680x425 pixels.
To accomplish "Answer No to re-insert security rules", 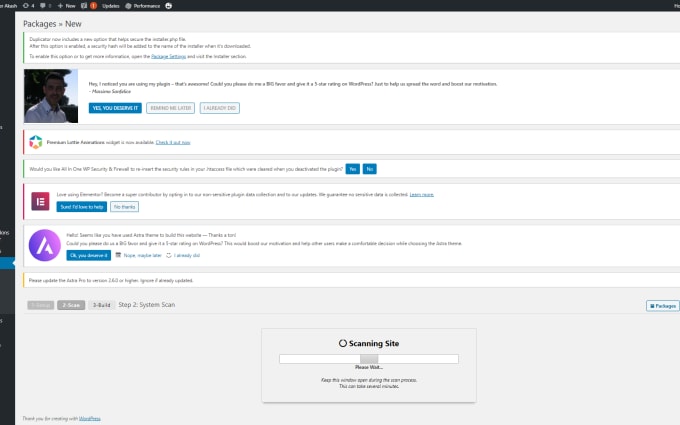I will click(x=369, y=169).
